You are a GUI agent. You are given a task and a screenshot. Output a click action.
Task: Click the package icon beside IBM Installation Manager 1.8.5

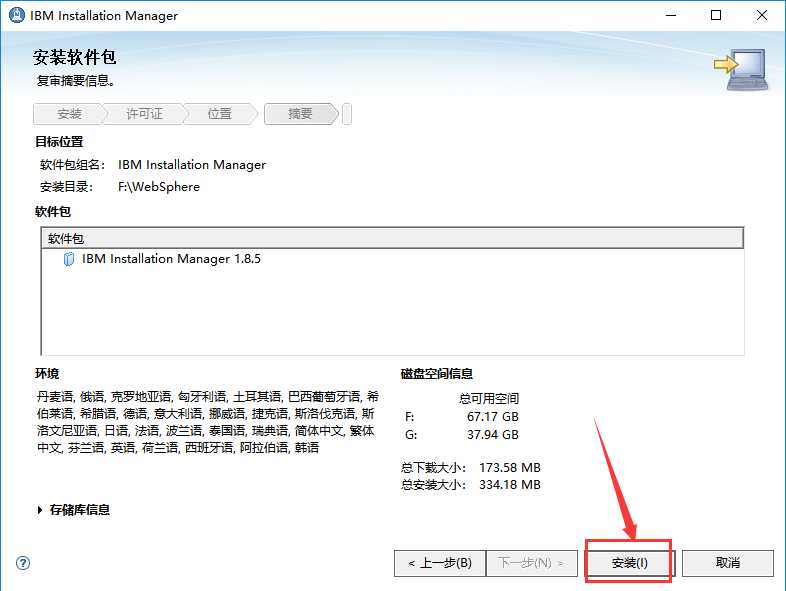click(x=69, y=259)
